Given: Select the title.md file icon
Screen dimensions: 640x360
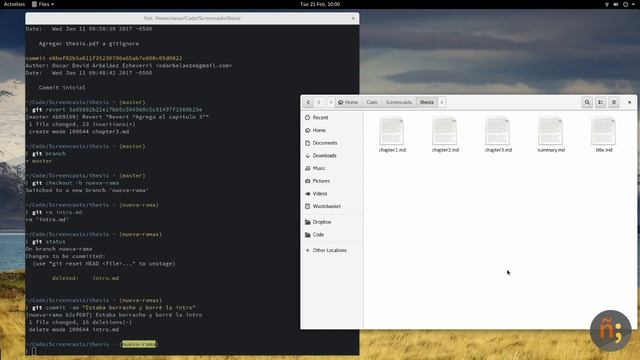Looking at the screenshot, I should pos(604,131).
